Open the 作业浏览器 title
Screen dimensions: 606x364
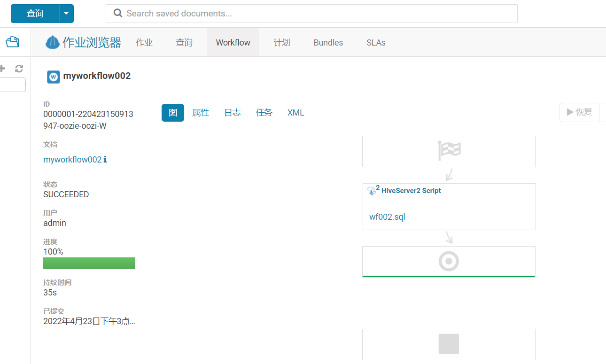(92, 42)
